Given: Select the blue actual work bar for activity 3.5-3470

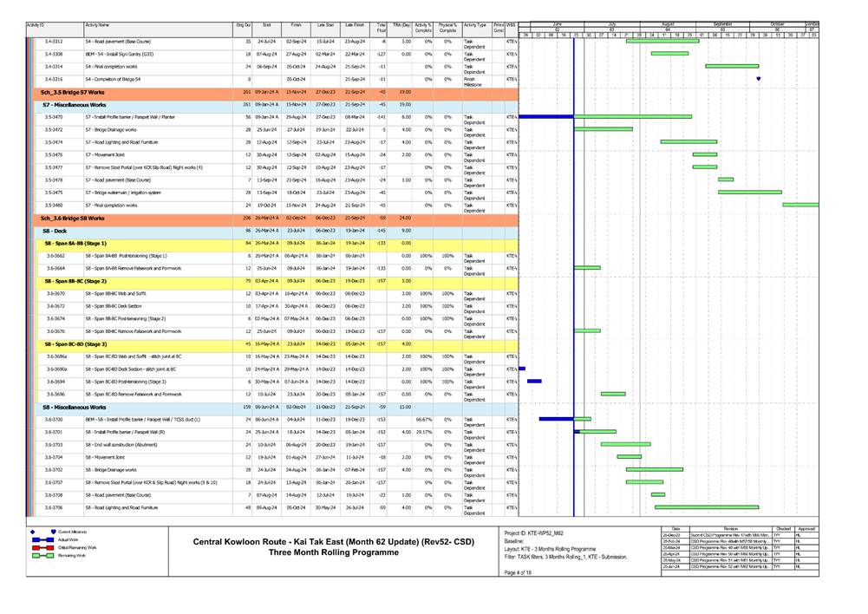Looking at the screenshot, I should pyautogui.click(x=545, y=116).
